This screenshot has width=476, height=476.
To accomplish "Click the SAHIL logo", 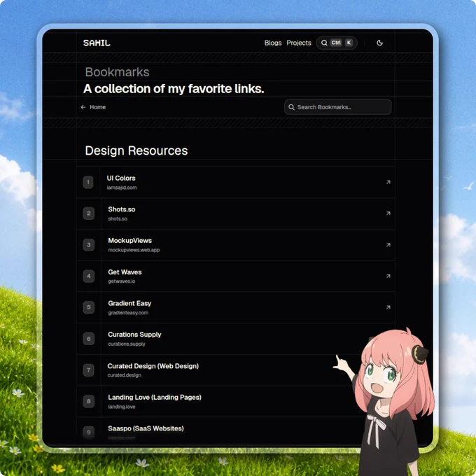I will [x=97, y=43].
